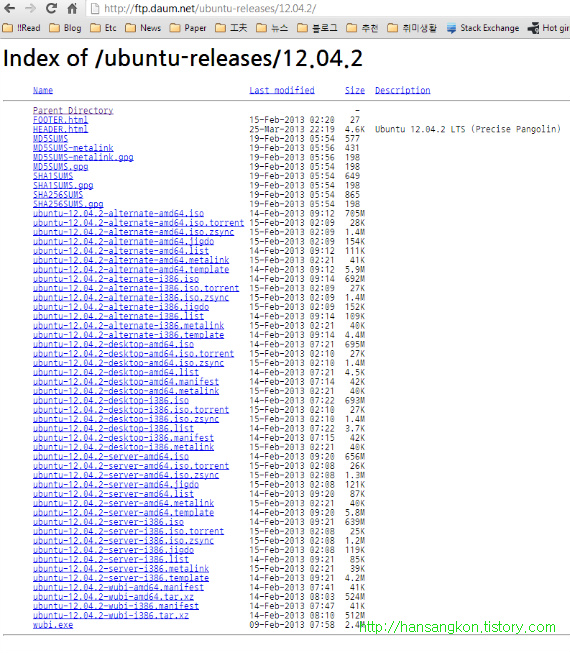Open ubuntu-12.04.2-alternate-amd64.template
This screenshot has width=570, height=653.
pos(131,269)
